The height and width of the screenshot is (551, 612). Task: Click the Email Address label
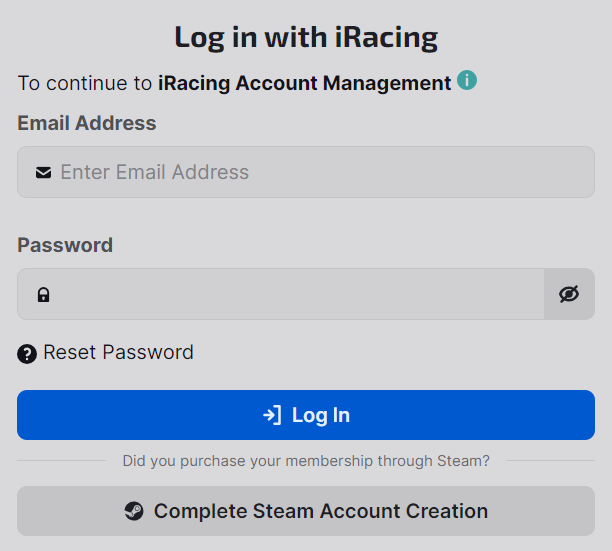pyautogui.click(x=87, y=123)
